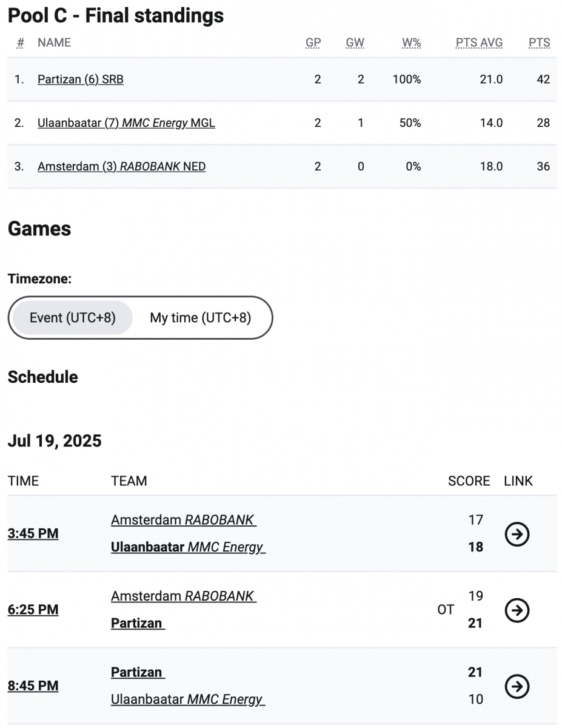The image size is (562, 728).
Task: Click the GP column header abbreviation
Action: 313,42
